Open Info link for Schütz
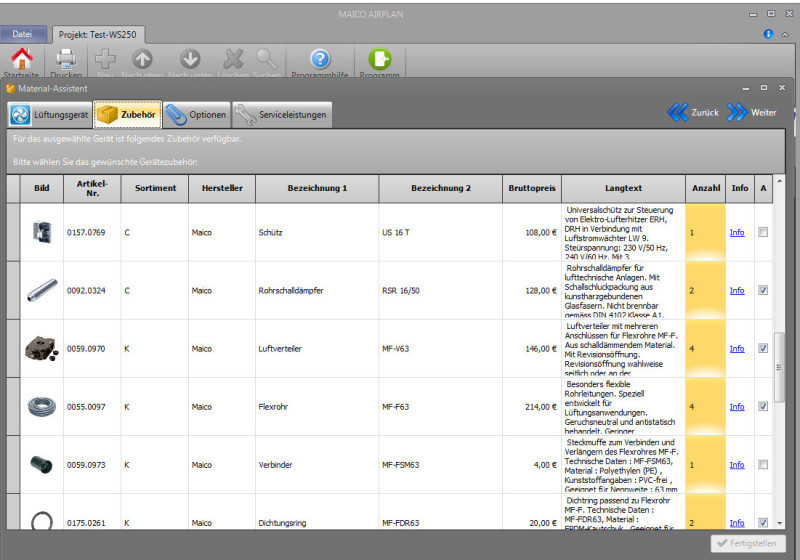Viewport: 800px width, 560px height. coord(737,233)
